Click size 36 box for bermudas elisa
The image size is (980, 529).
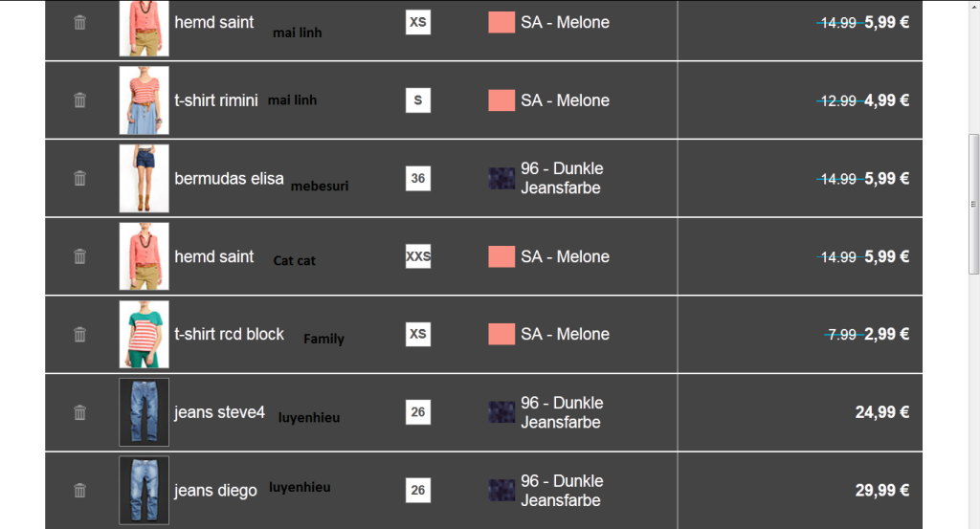(418, 178)
